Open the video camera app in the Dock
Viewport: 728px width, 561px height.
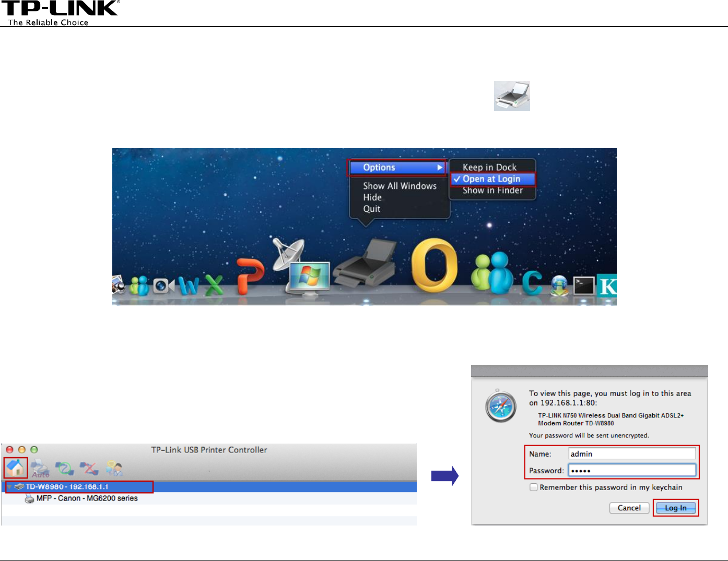[163, 286]
